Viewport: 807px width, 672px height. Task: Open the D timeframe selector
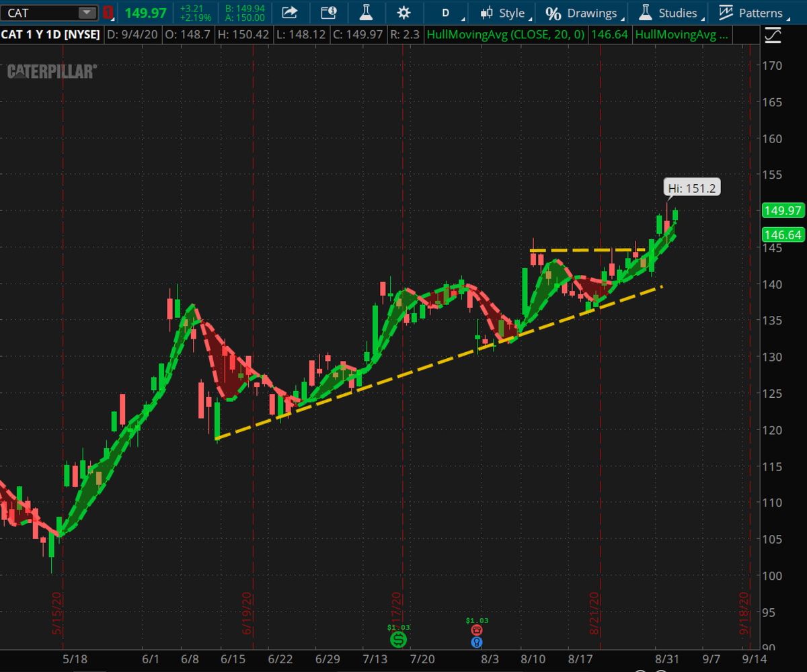click(445, 13)
